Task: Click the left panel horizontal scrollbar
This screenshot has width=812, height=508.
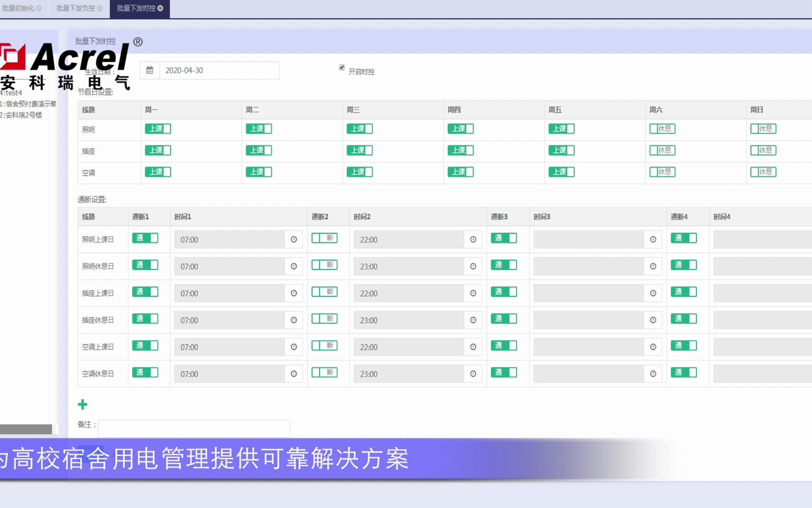Action: (x=26, y=429)
